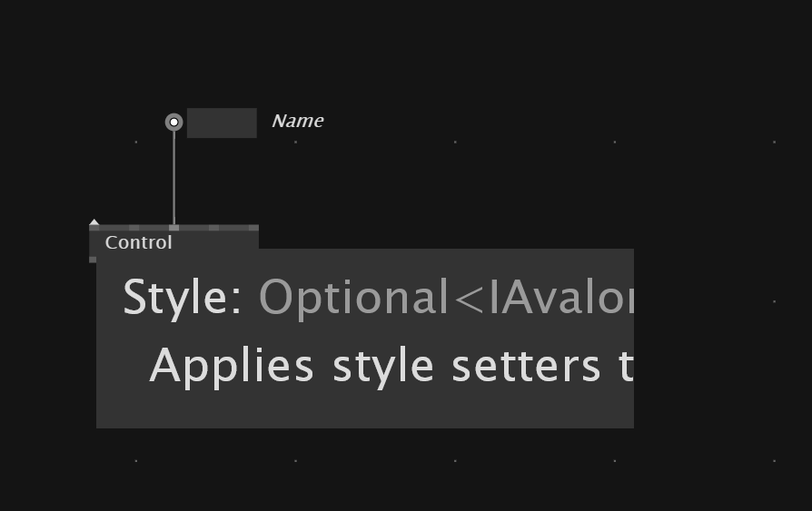
Task: Click the Control node's dark body right of label
Action: click(218, 241)
